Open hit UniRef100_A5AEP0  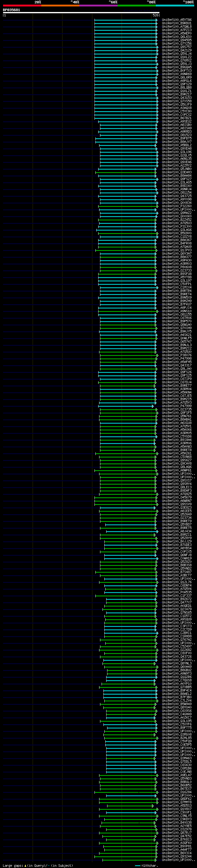click(176, 33)
